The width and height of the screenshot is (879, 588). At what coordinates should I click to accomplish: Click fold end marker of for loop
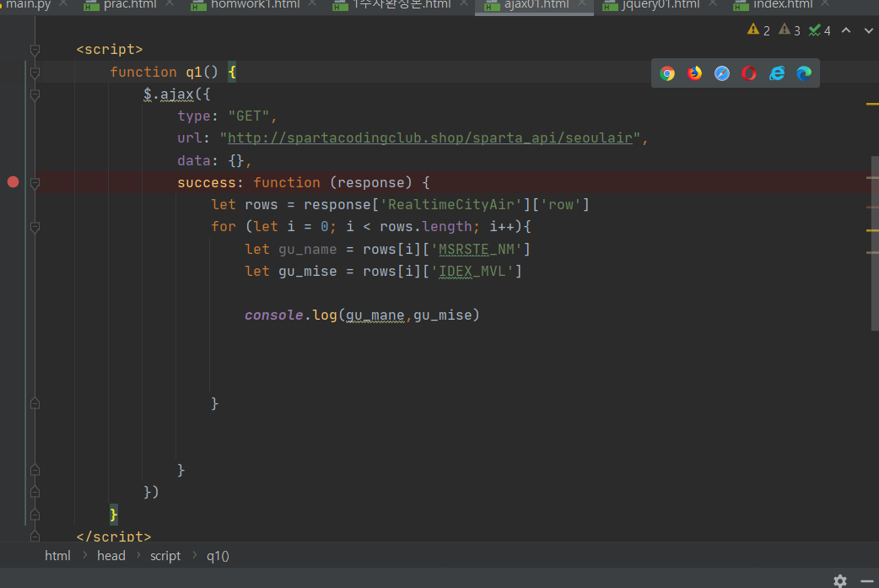click(x=35, y=403)
